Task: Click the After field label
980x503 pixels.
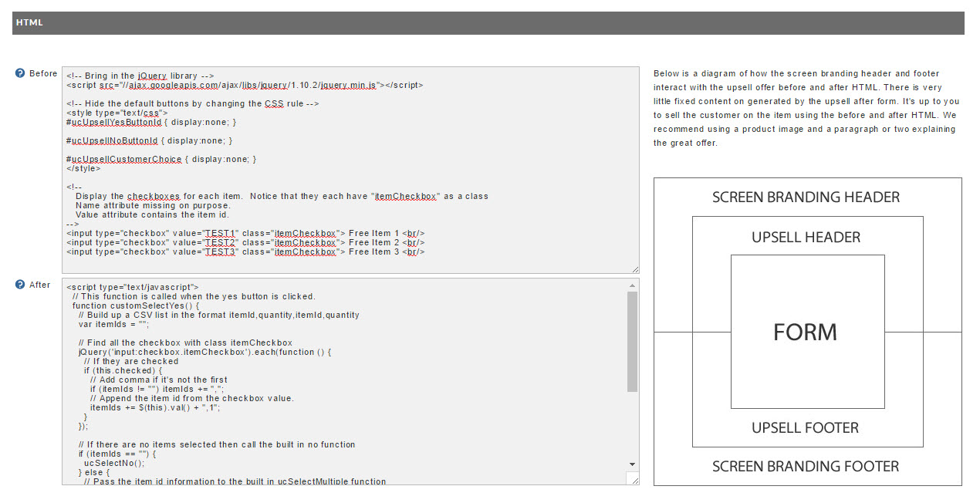Action: [x=39, y=285]
